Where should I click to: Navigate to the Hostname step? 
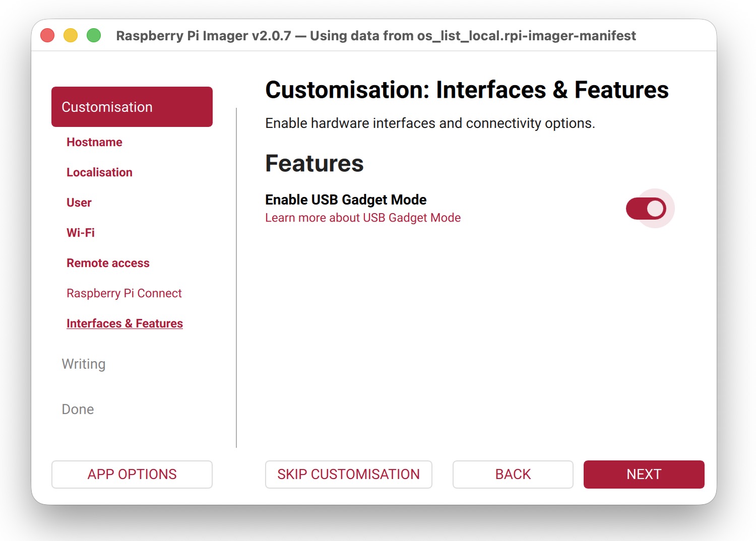click(94, 142)
